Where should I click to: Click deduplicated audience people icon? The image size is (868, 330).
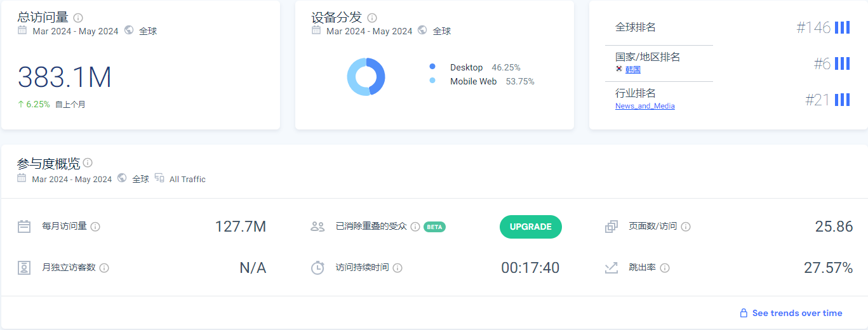(x=318, y=227)
